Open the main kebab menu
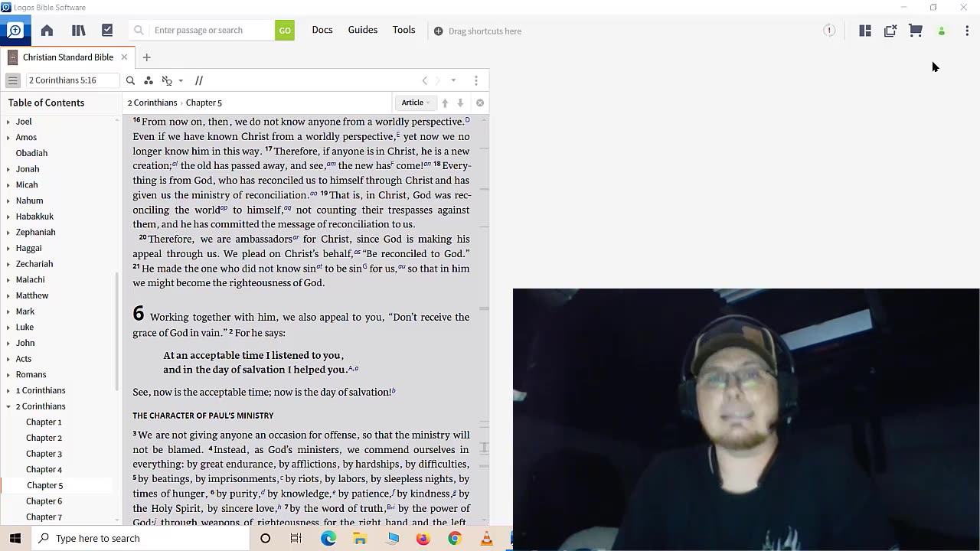 tap(967, 31)
